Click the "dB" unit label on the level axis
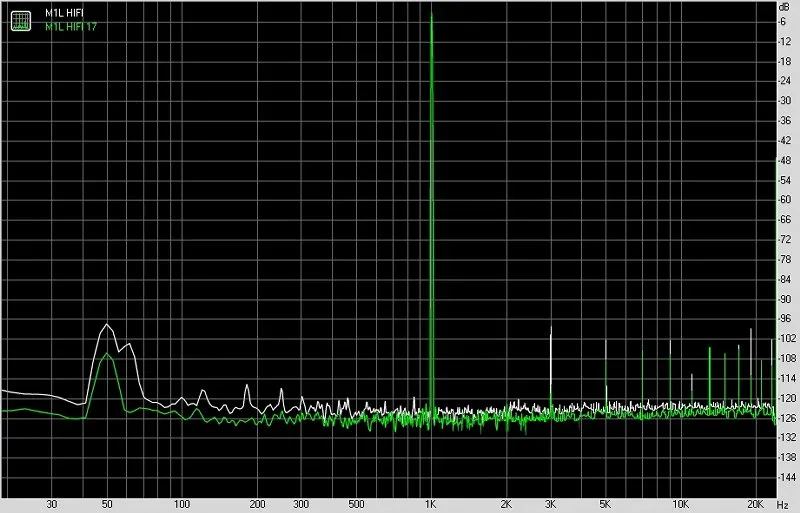The width and height of the screenshot is (800, 513). (784, 7)
